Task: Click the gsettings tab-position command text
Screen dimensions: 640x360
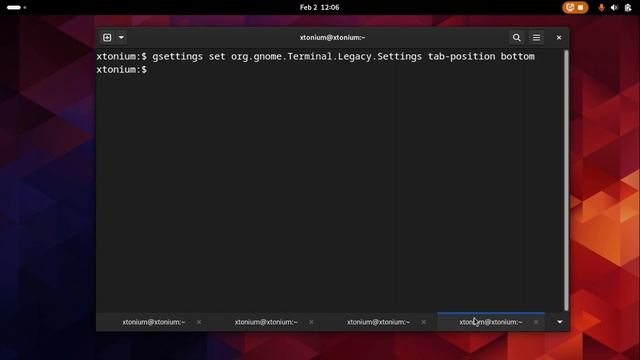Action: tap(343, 56)
